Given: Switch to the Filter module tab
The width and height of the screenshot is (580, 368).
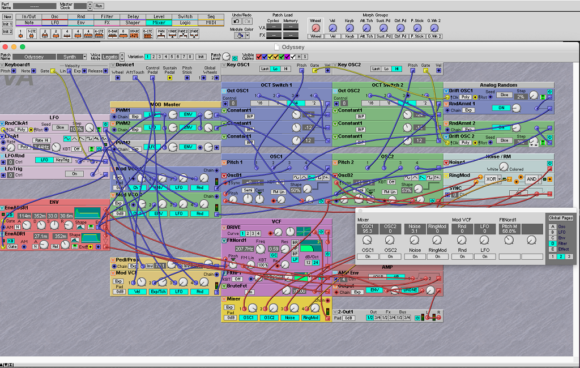Looking at the screenshot, I should 107,17.
